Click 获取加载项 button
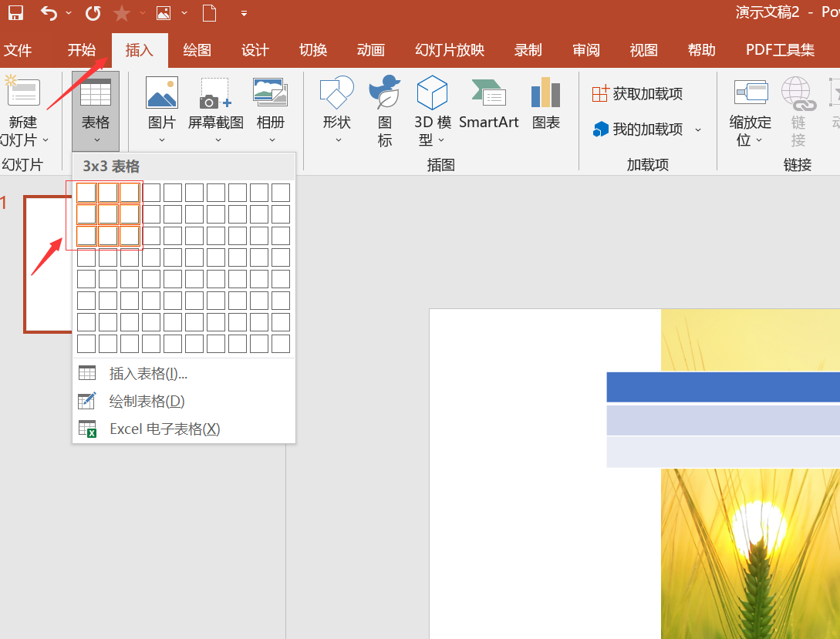This screenshot has height=639, width=840. (x=637, y=94)
